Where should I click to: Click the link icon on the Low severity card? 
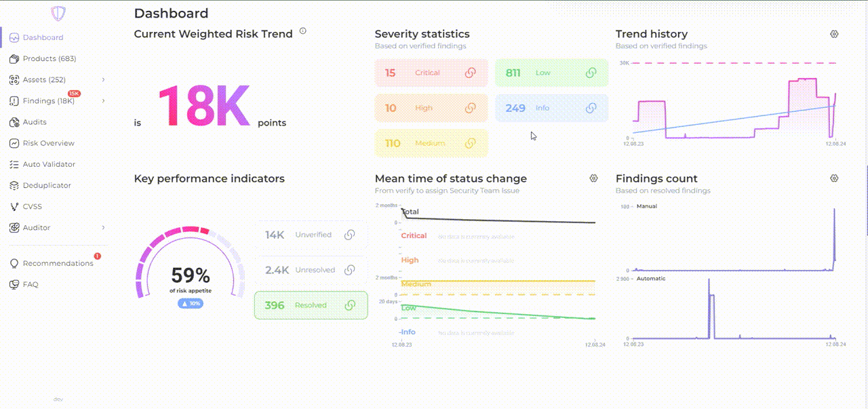591,73
